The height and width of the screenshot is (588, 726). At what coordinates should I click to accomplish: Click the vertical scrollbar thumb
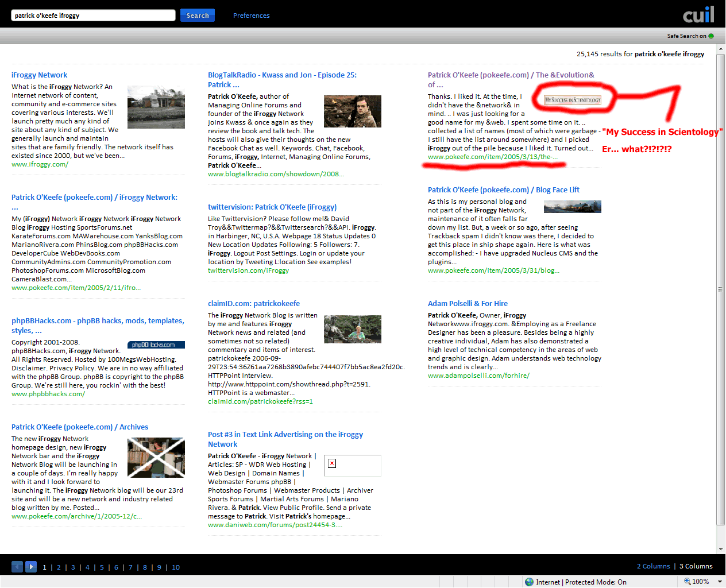[x=721, y=290]
